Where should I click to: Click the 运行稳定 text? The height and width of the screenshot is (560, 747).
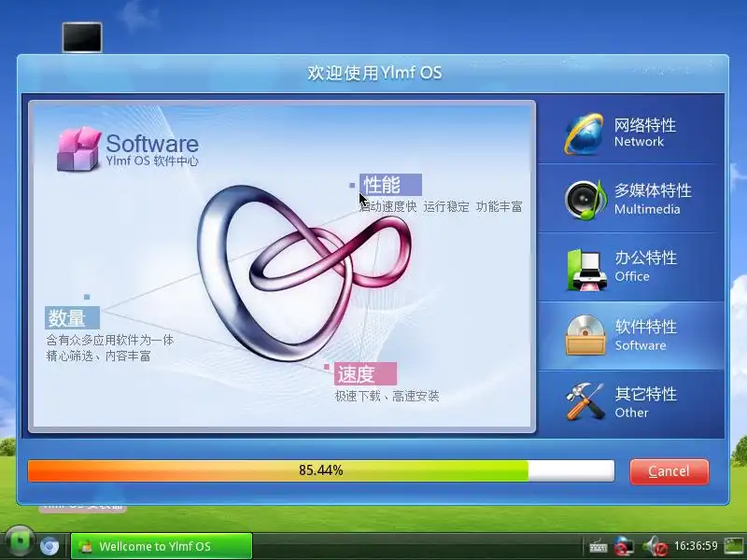pos(446,206)
